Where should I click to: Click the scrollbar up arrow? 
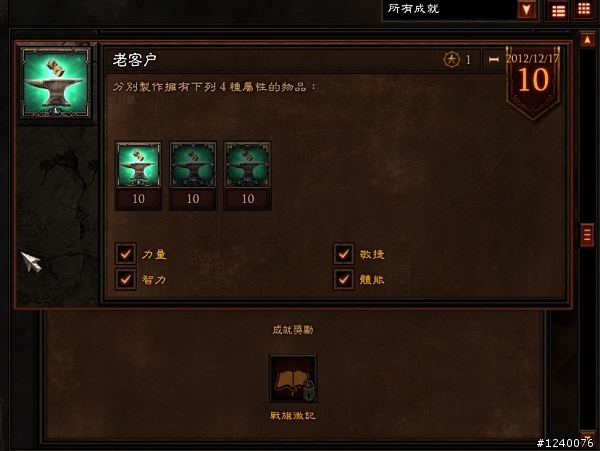[x=587, y=40]
